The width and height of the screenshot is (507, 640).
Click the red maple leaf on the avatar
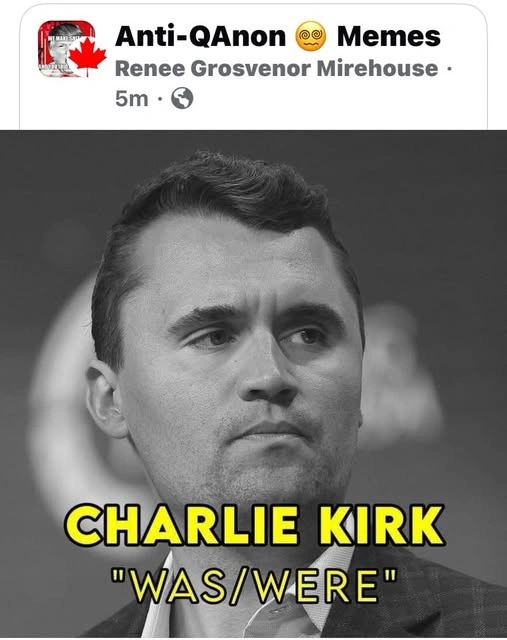tap(87, 57)
